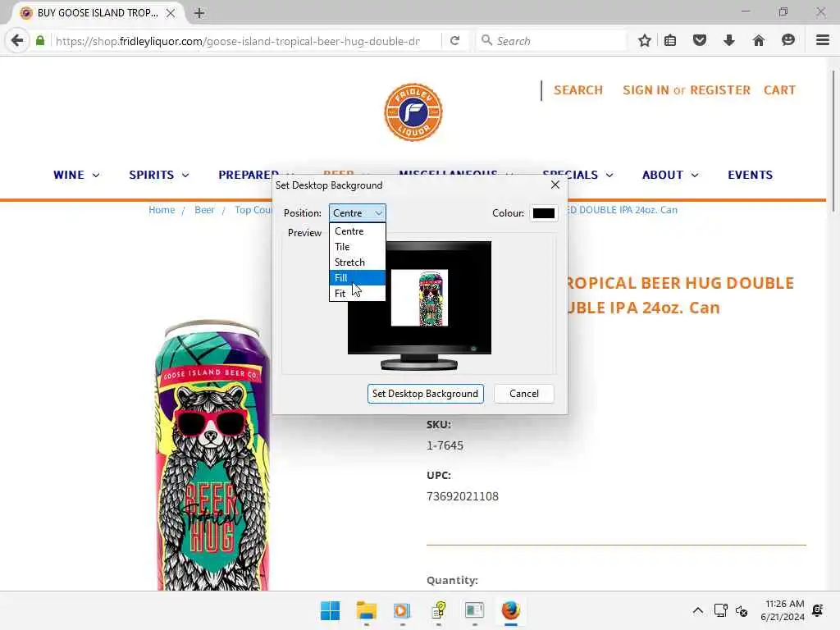Save page to Pocket icon
The height and width of the screenshot is (630, 840).
point(700,40)
